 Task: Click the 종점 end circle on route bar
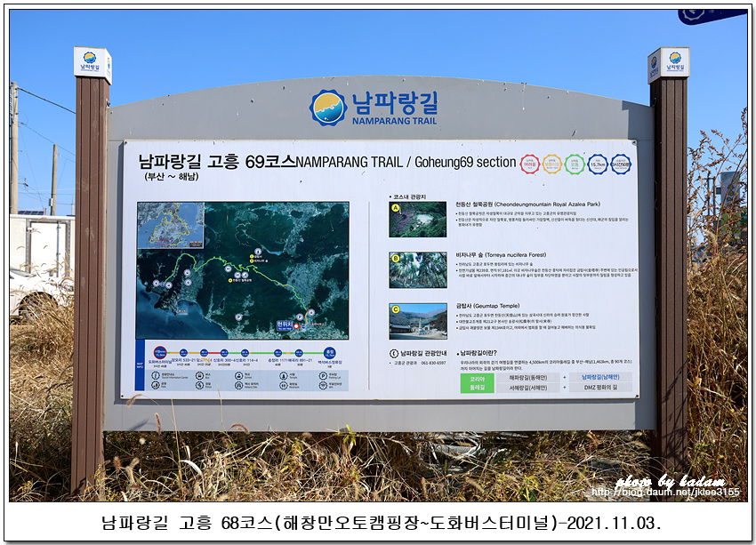click(x=330, y=353)
